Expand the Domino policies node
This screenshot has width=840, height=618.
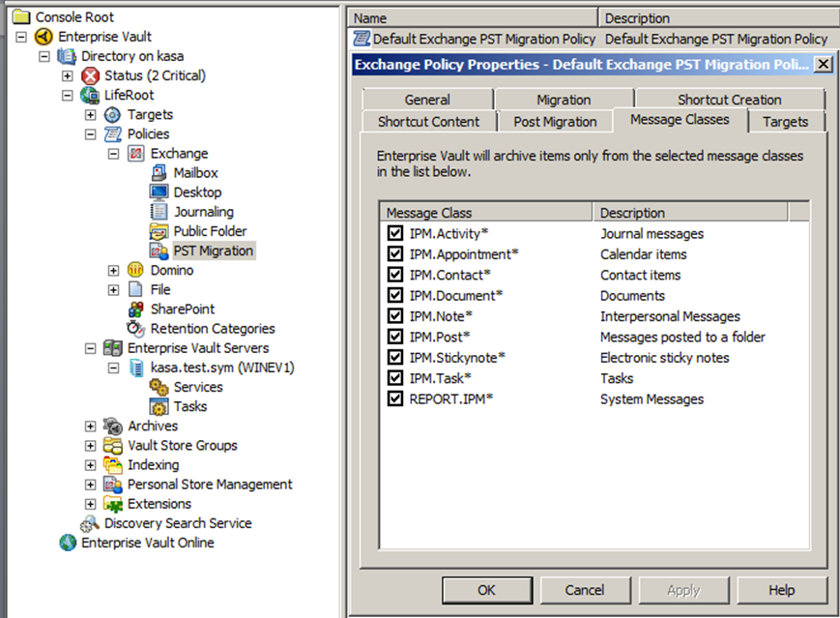click(x=113, y=270)
